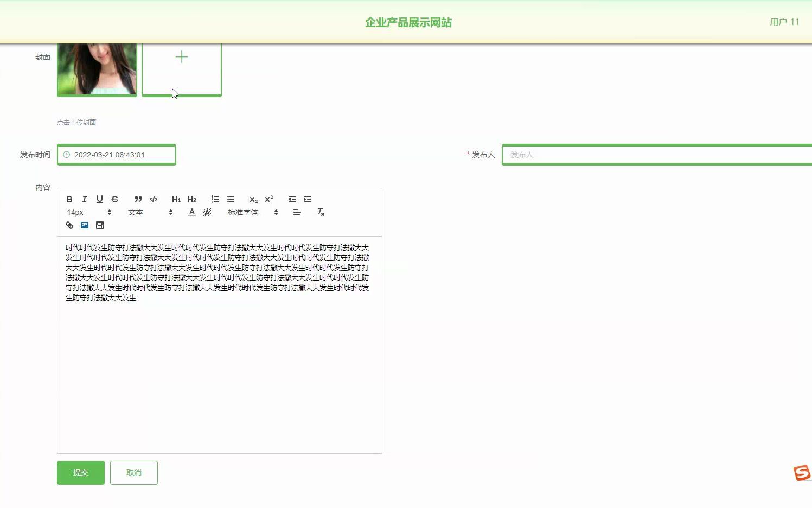Toggle italic formatting
This screenshot has height=508, width=812.
point(85,199)
